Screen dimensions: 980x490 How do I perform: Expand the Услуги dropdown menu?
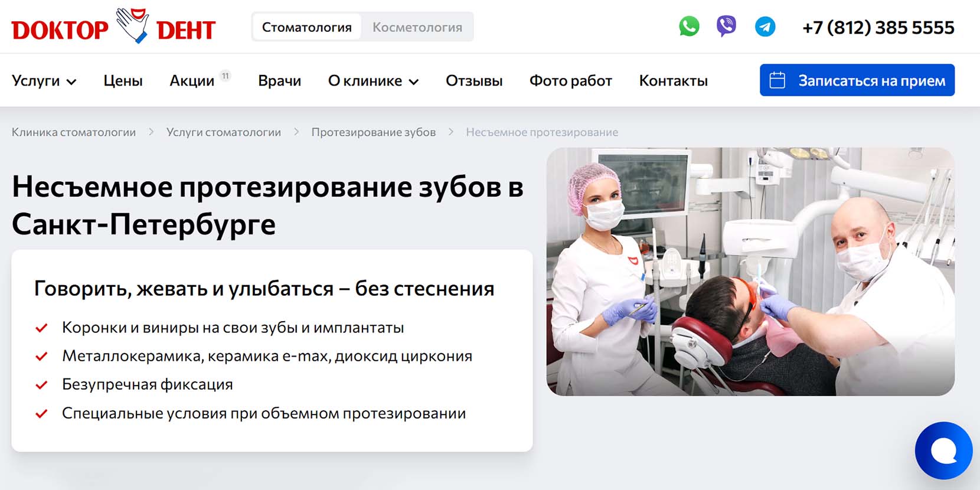44,81
